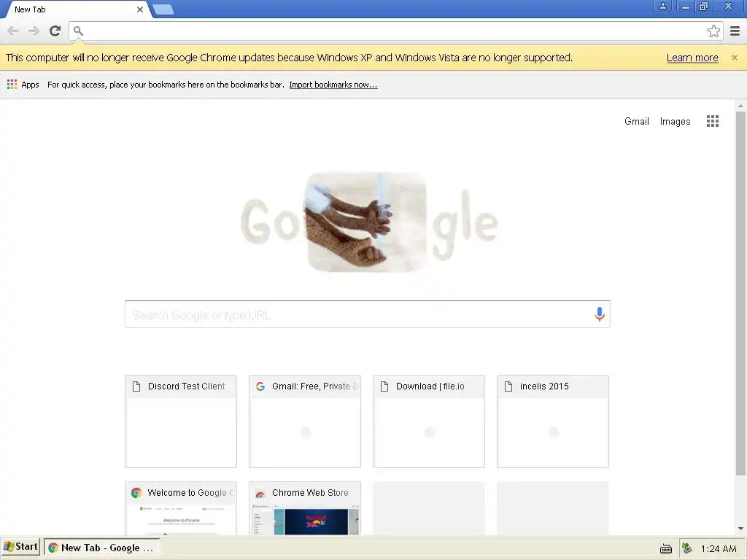Viewport: 747px width, 560px height.
Task: Open the Google apps grid launcher
Action: point(712,121)
